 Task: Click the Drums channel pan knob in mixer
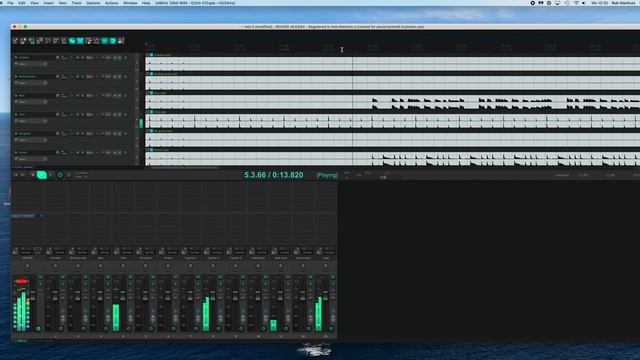coord(168,266)
